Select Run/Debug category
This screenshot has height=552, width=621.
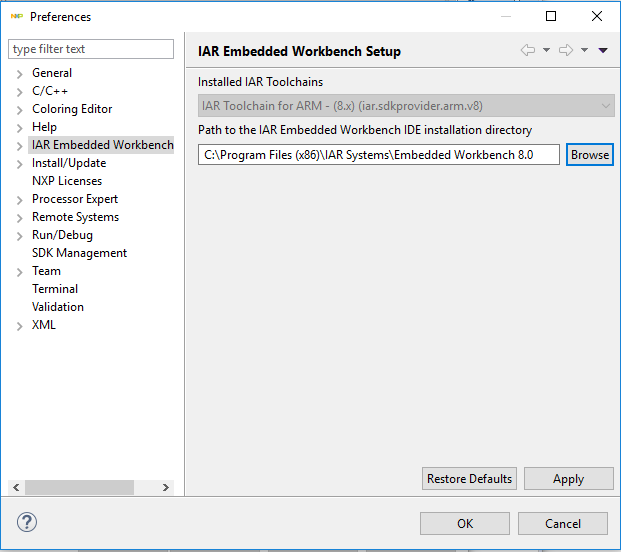click(62, 235)
